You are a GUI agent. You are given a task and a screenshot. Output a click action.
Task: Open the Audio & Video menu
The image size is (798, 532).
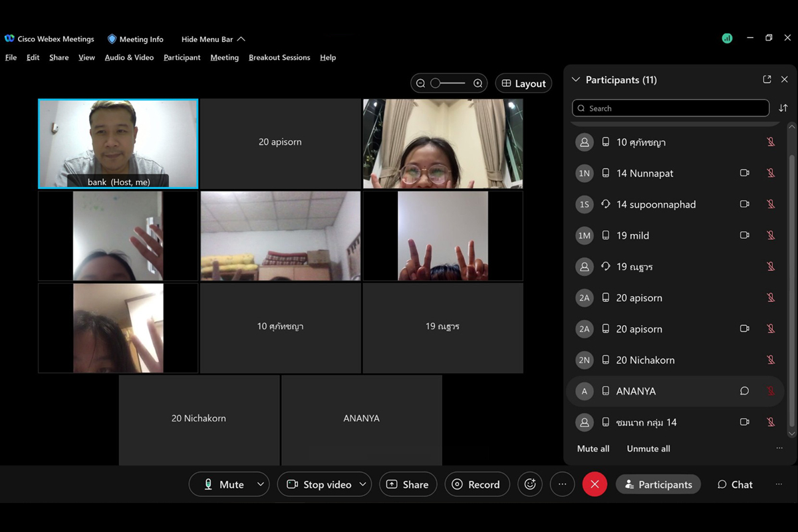(129, 58)
